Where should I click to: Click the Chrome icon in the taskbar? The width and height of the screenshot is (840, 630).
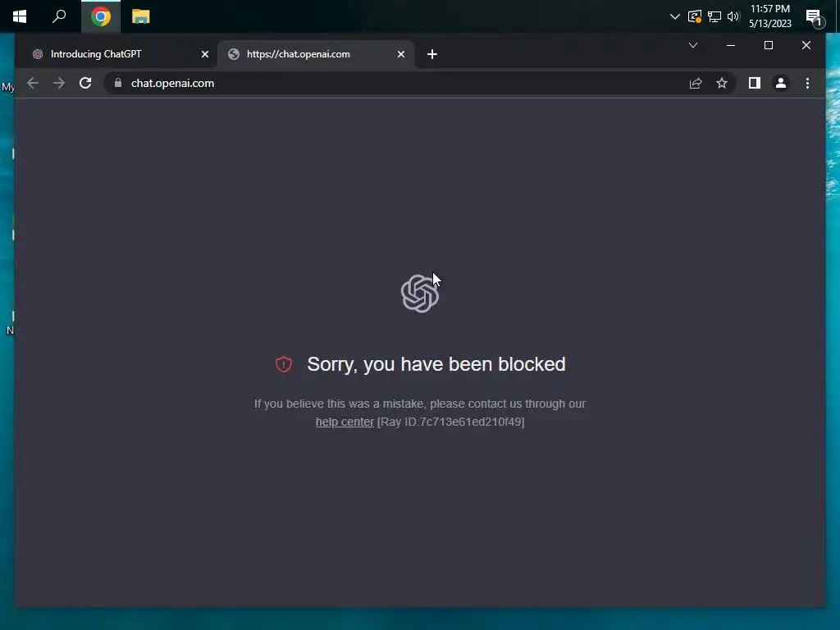click(101, 16)
